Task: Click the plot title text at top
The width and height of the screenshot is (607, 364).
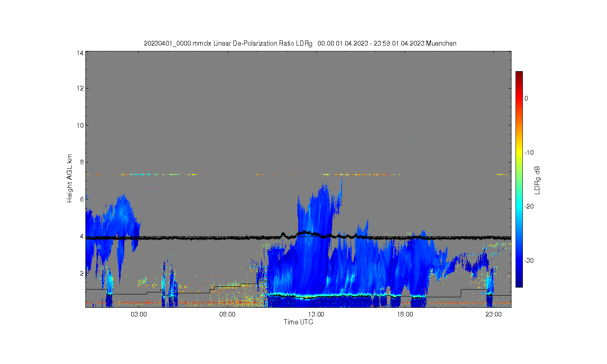Action: (300, 43)
